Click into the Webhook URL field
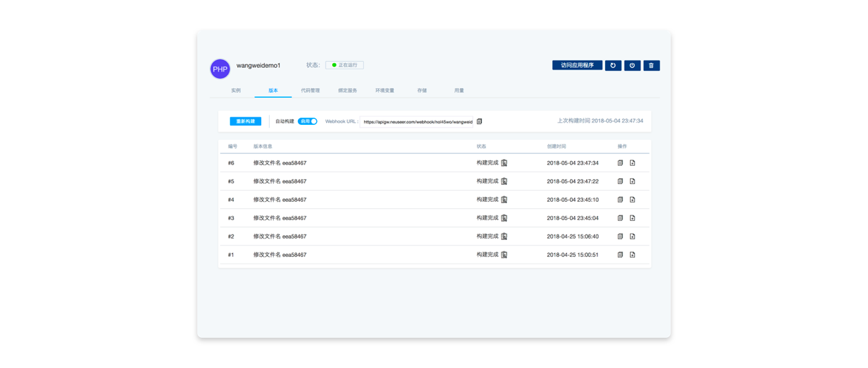The height and width of the screenshot is (368, 868). click(416, 122)
